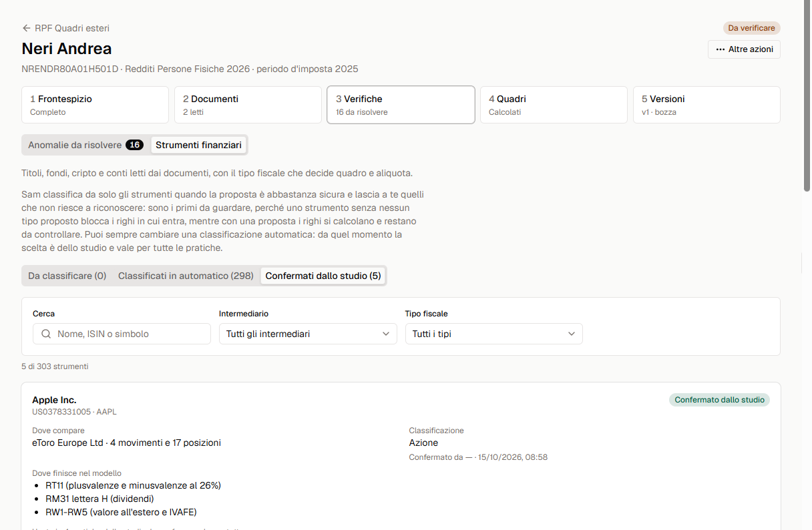Screen dimensions: 812x530
Task: Go back via RPF Quadri esteri arrow
Action: (27, 28)
